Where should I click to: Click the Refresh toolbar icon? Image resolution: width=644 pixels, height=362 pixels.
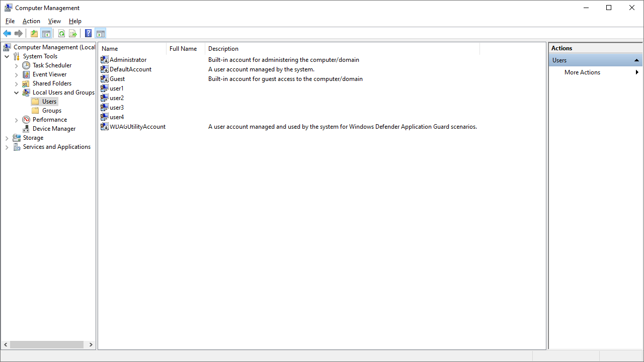coord(61,34)
